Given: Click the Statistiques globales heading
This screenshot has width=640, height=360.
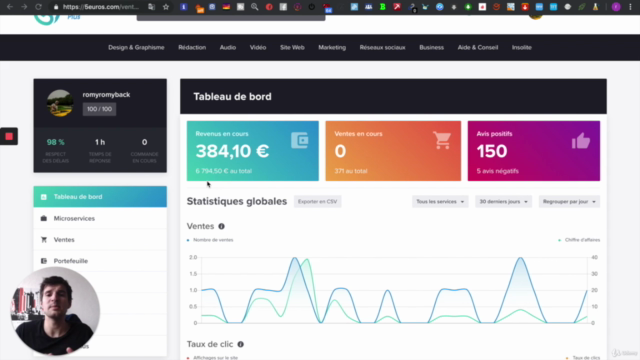Looking at the screenshot, I should [237, 201].
